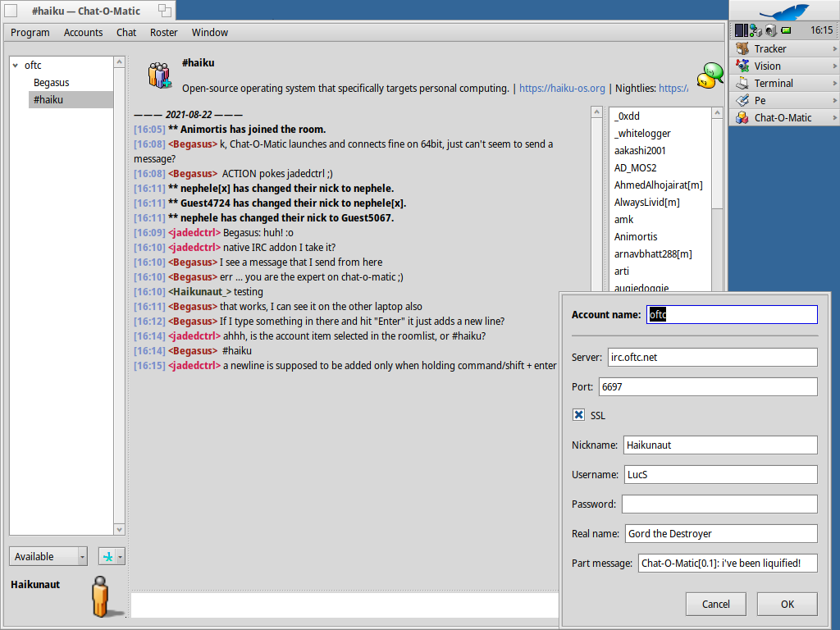Click the window zoom button in title tab
Image resolution: width=840 pixels, height=630 pixels.
pos(164,10)
